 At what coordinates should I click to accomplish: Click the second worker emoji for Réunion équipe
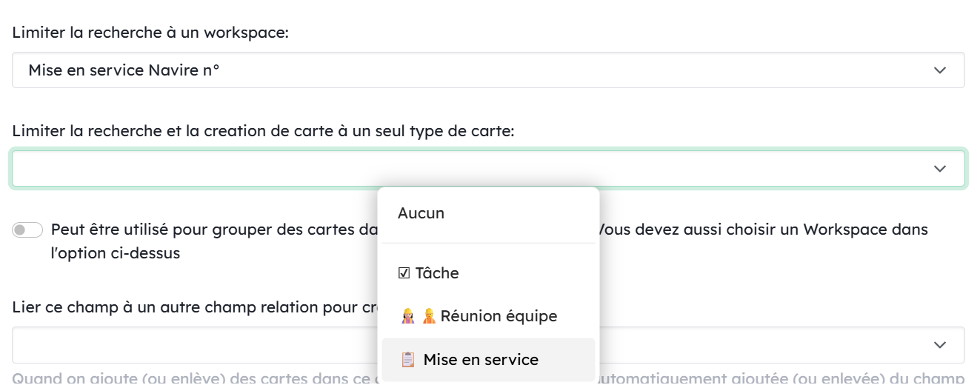pos(429,317)
